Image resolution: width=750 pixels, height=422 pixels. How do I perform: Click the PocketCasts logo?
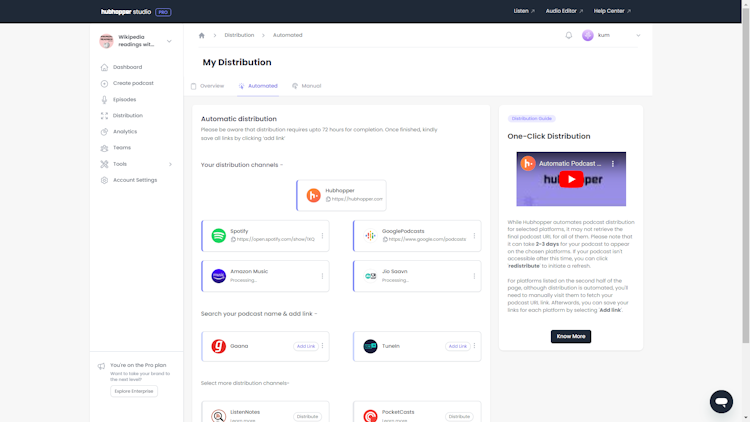point(370,416)
